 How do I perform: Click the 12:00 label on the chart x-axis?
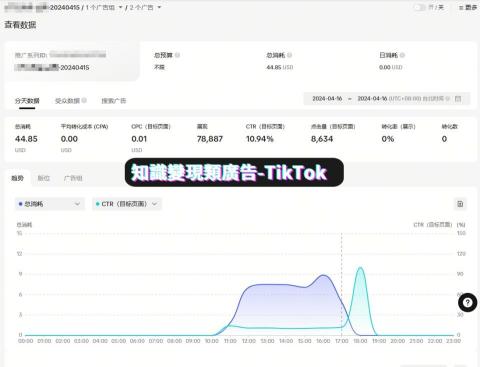coord(249,341)
